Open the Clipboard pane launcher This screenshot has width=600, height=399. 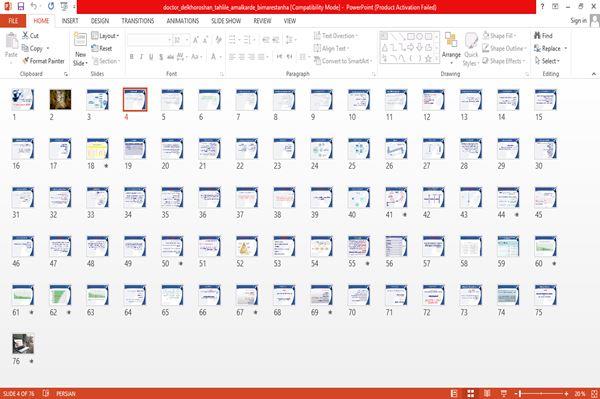[x=66, y=74]
